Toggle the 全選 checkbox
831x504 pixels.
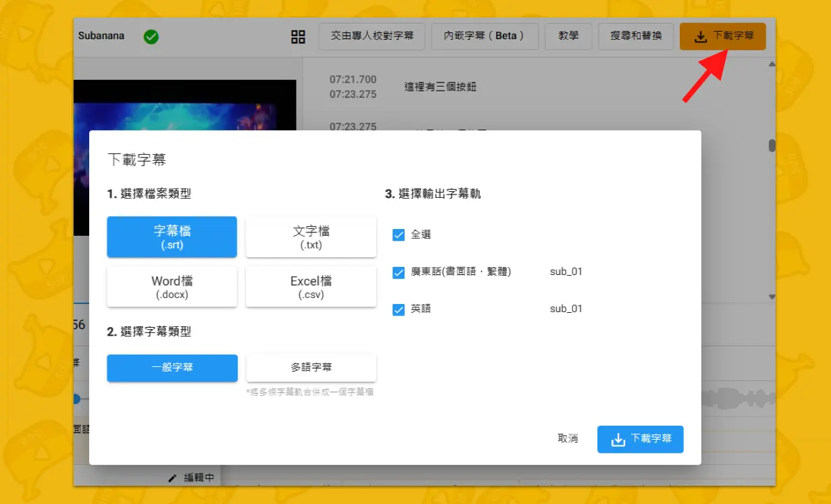[399, 235]
